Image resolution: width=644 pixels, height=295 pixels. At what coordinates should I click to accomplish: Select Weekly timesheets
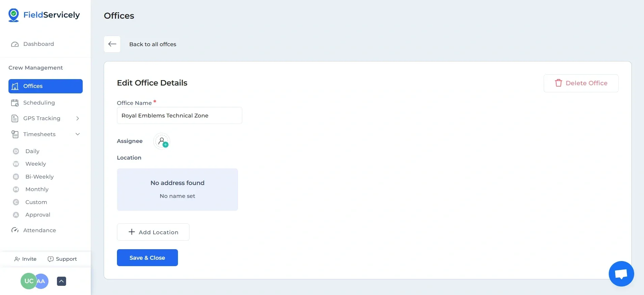[x=36, y=164]
